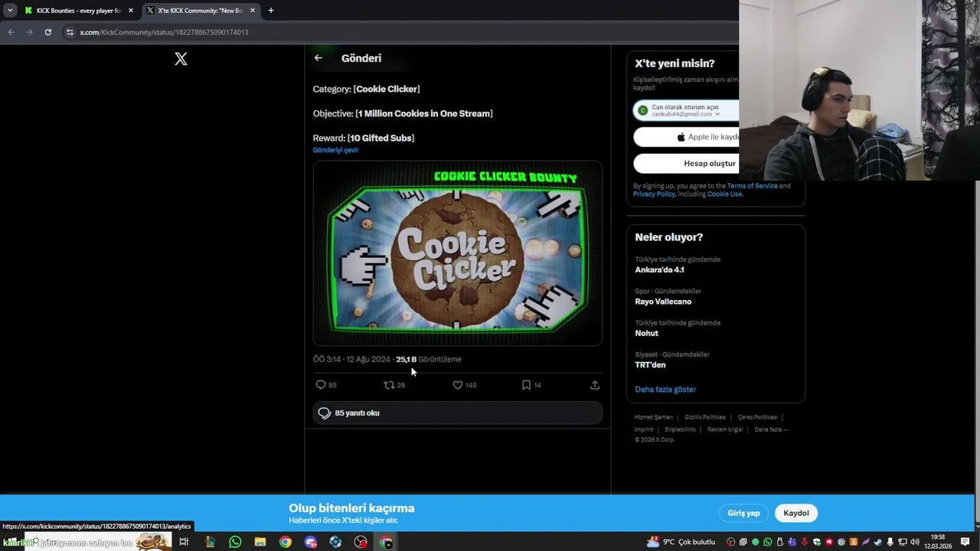Open the Cookie Clicker Bounty image
Viewport: 980px width, 551px height.
[x=457, y=253]
